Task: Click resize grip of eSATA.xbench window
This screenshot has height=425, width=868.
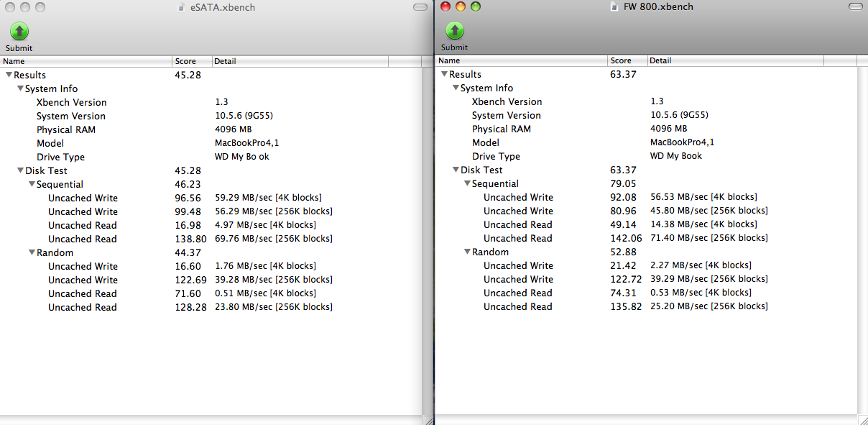Action: coord(428,420)
